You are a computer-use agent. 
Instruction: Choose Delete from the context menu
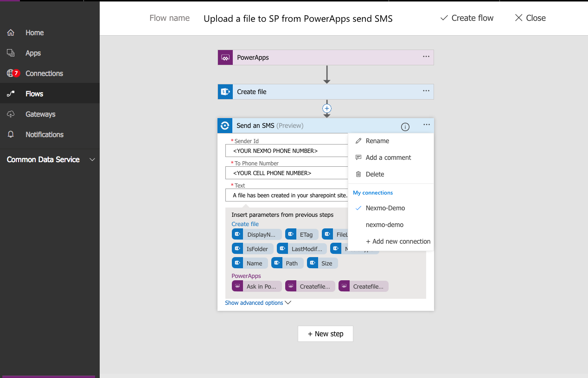click(x=375, y=174)
